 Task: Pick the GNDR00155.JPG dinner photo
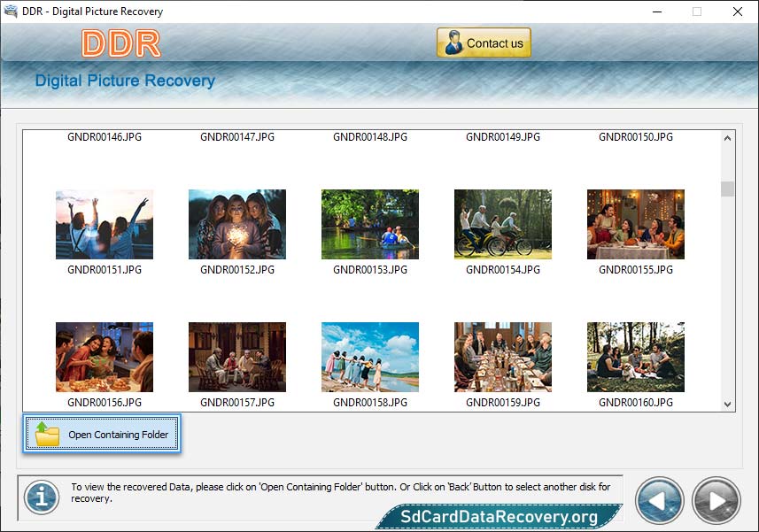(x=636, y=224)
